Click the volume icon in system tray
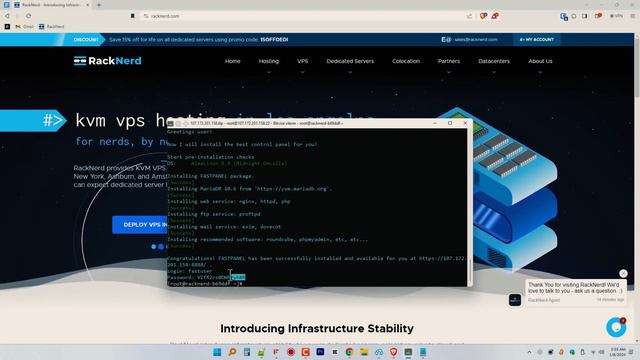The height and width of the screenshot is (360, 640). pos(602,352)
